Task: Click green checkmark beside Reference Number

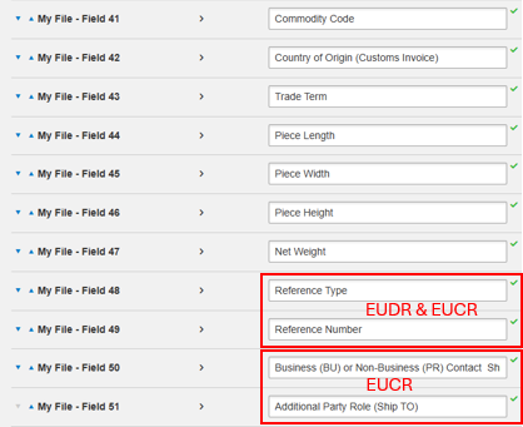Action: tap(514, 322)
